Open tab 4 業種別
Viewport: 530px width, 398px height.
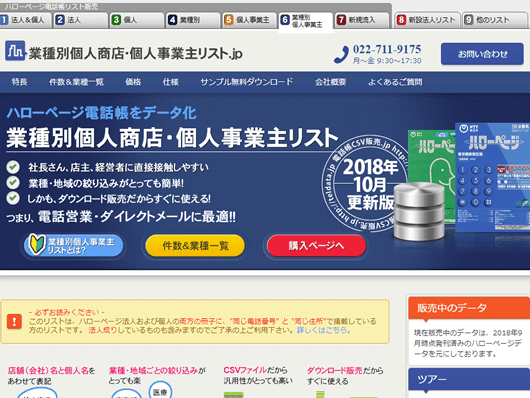[x=193, y=20]
